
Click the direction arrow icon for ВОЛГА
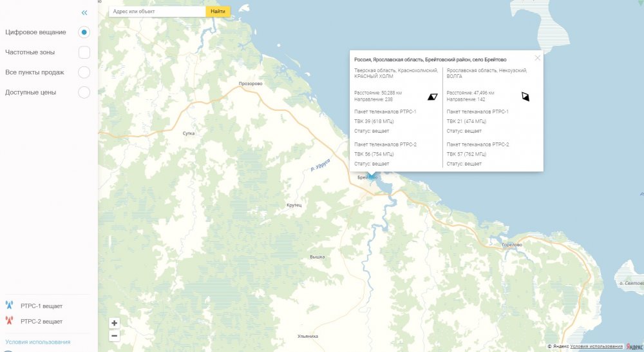tap(526, 97)
